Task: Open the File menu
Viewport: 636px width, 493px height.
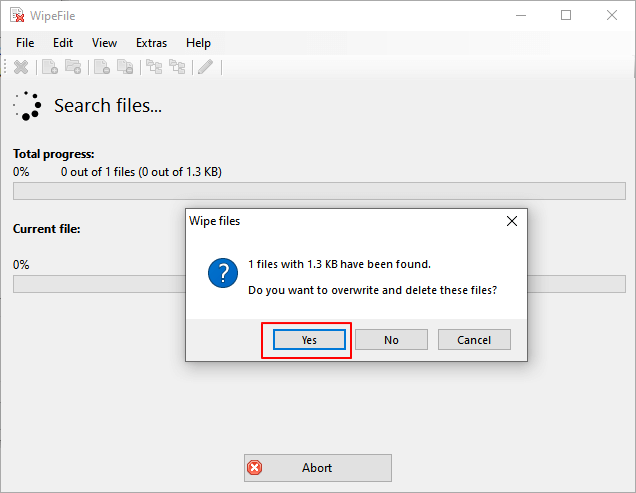Action: 25,43
